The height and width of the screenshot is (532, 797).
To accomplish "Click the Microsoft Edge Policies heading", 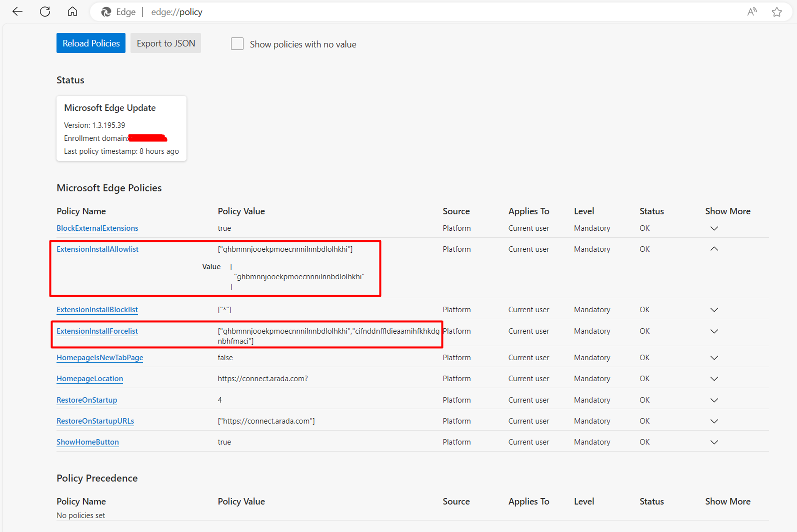I will [109, 188].
